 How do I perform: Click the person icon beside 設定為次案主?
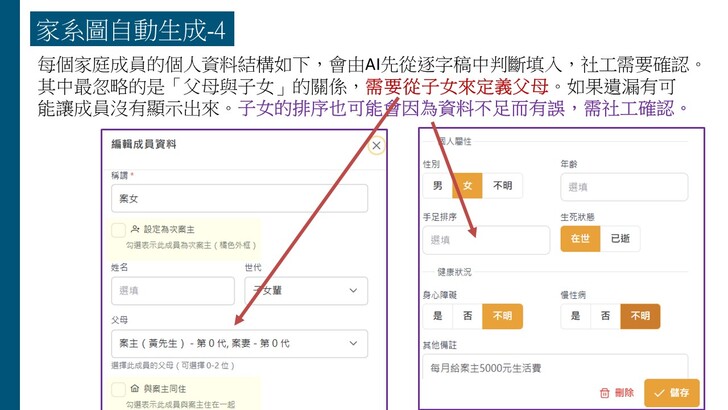(134, 228)
